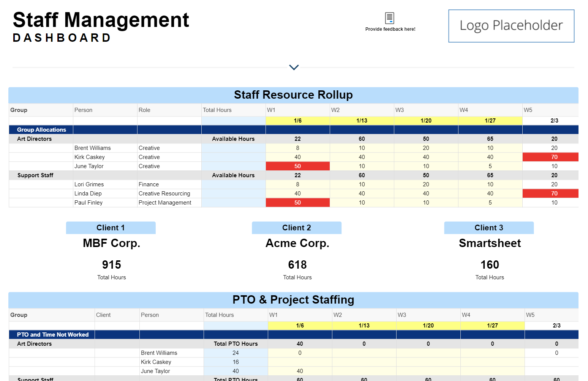
Task: Click the Logo Placeholder image
Action: tap(511, 26)
